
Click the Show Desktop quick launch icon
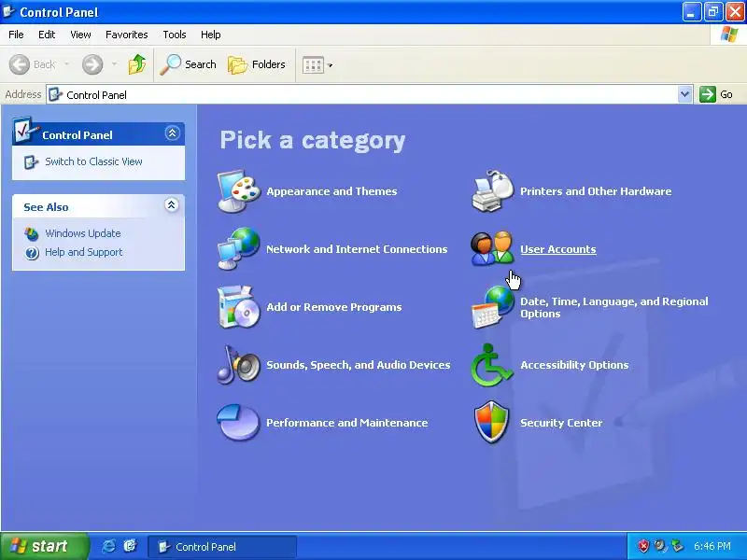click(130, 546)
